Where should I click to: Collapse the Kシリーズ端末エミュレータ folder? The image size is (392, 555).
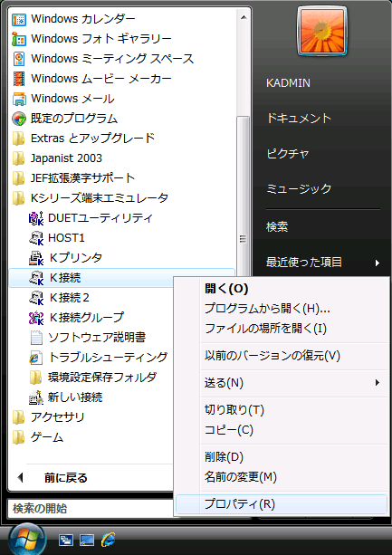pos(90,198)
